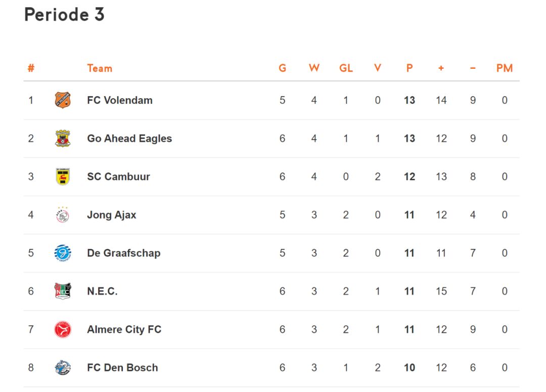Open the FC Volendam team link
This screenshot has width=546, height=392.
(120, 100)
